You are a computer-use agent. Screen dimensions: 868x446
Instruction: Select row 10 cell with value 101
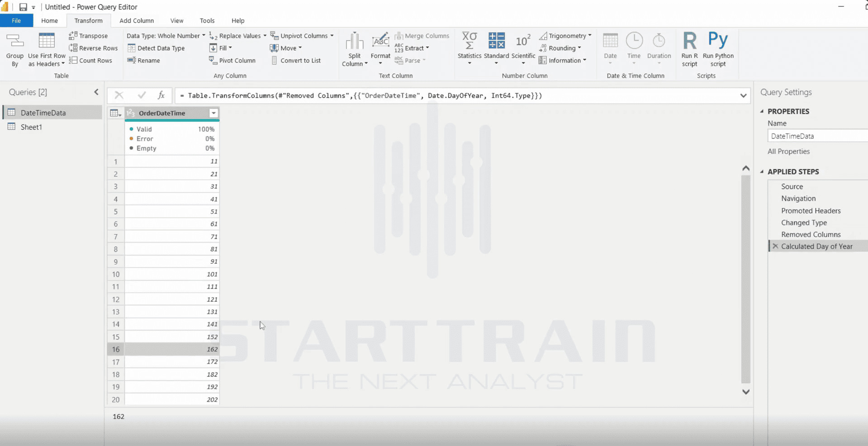(x=172, y=274)
